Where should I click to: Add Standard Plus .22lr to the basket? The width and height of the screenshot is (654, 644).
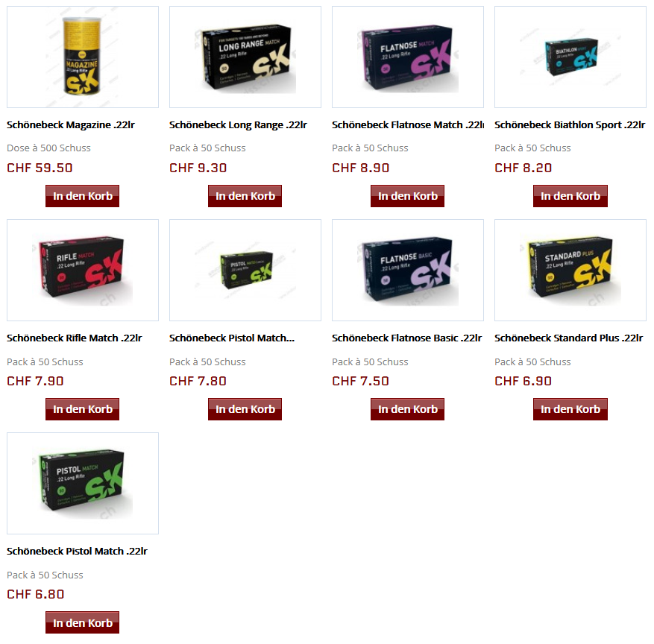tap(570, 409)
